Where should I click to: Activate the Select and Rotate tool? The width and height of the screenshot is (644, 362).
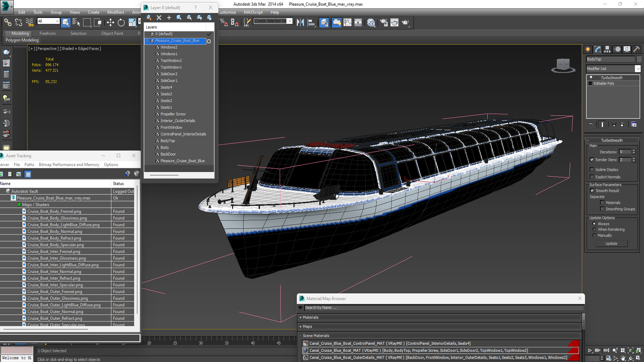[121, 22]
